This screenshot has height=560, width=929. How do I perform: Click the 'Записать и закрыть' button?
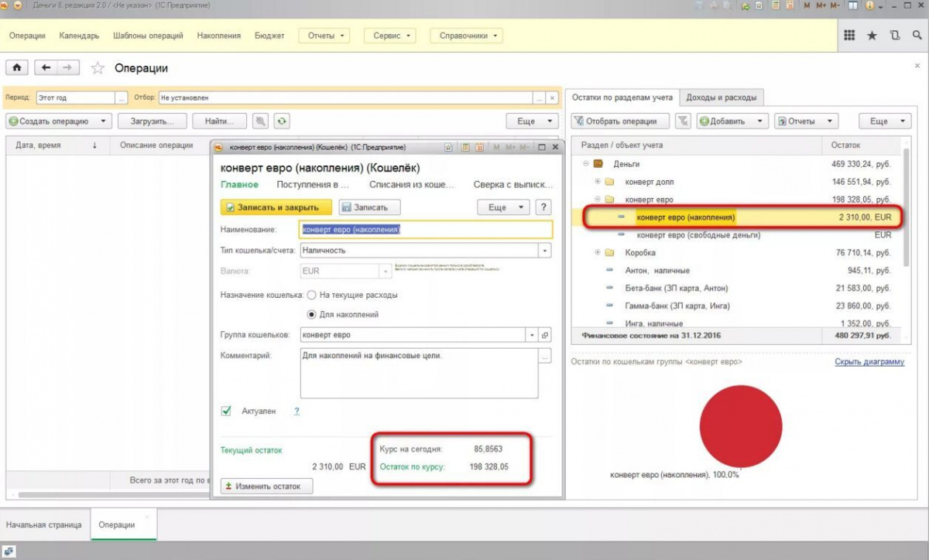coord(276,207)
